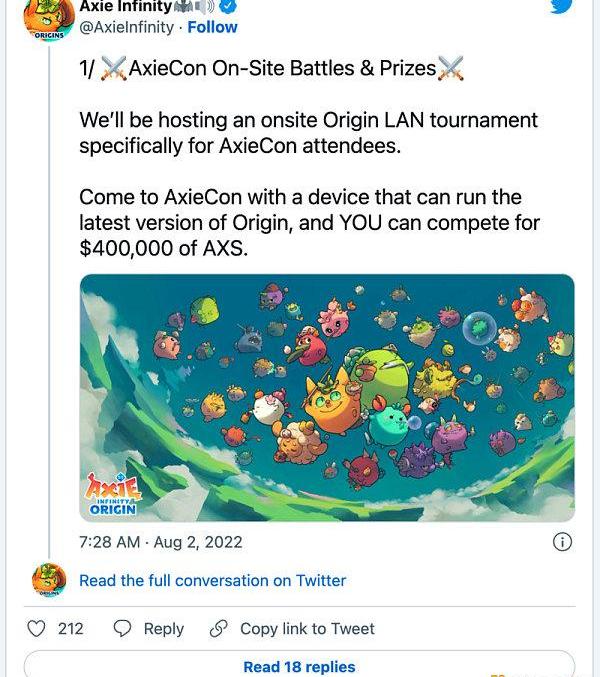Viewport: 600px width, 677px height.
Task: Follow the AxieInfinity account
Action: click(x=212, y=27)
